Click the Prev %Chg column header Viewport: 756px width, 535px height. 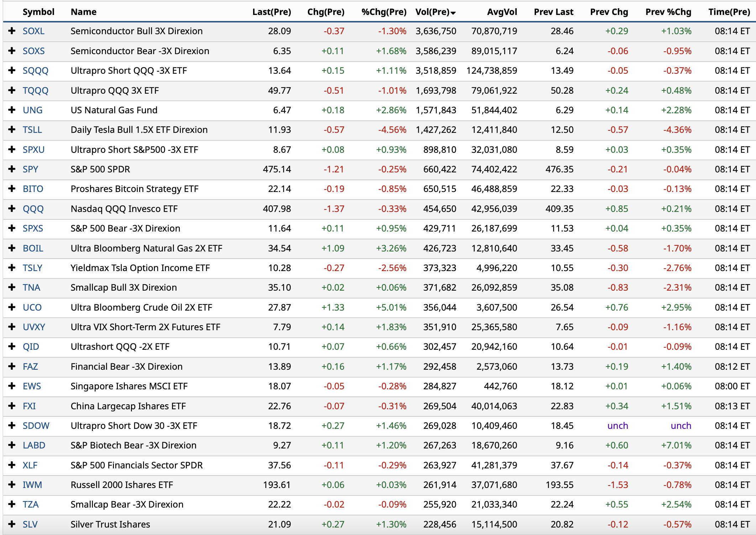pyautogui.click(x=668, y=12)
